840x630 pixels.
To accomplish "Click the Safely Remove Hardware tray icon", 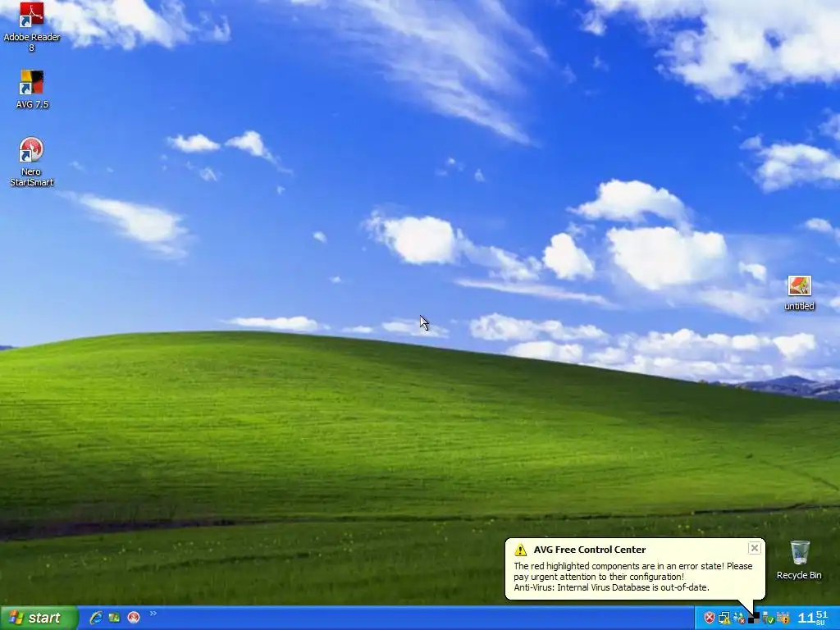I will coord(768,618).
